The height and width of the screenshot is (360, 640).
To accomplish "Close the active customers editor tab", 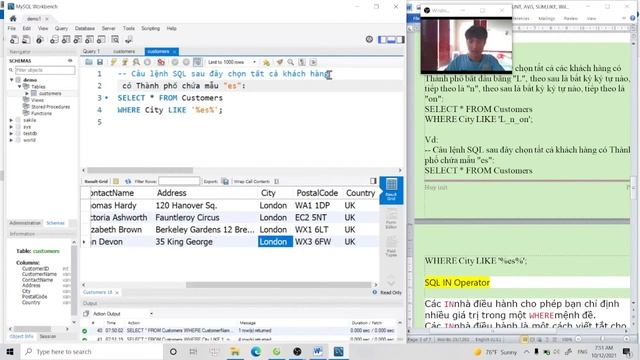I will [x=174, y=52].
